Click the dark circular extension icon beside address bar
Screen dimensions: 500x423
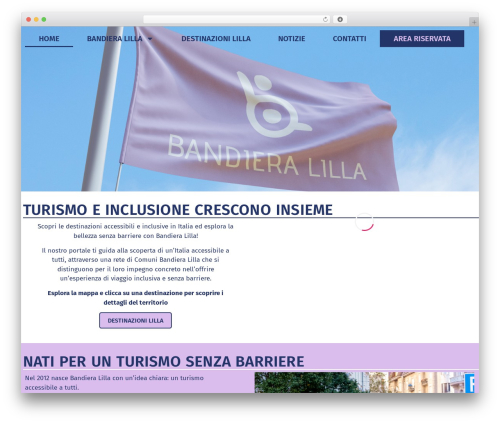pyautogui.click(x=340, y=19)
